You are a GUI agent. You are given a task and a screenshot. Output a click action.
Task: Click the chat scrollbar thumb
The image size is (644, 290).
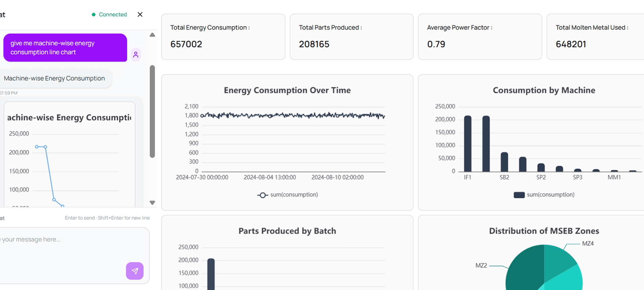pos(152,111)
